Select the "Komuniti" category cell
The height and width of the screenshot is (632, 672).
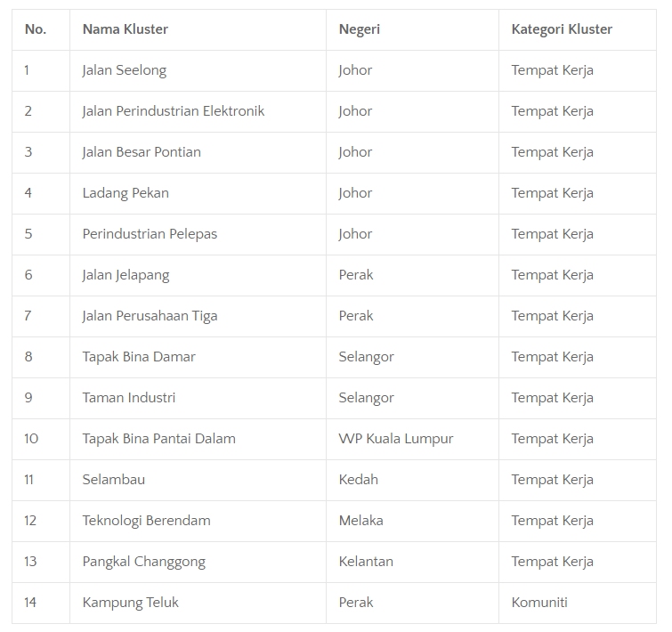(539, 603)
